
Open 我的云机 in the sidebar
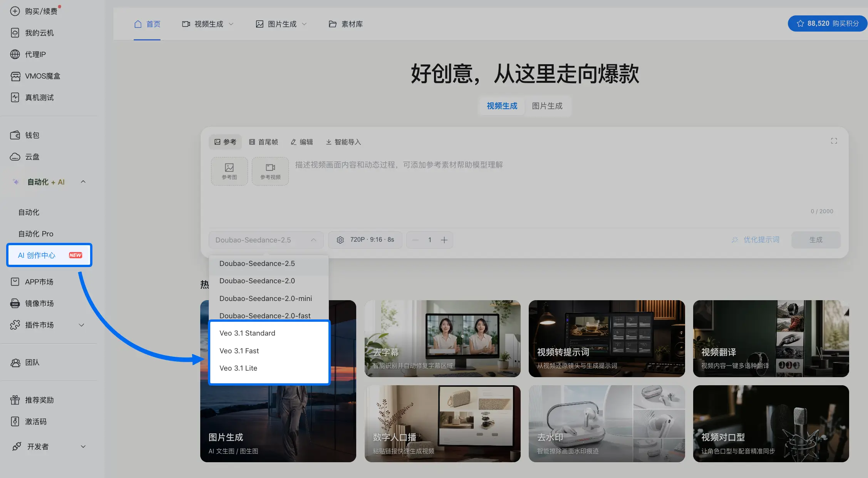tap(32, 33)
